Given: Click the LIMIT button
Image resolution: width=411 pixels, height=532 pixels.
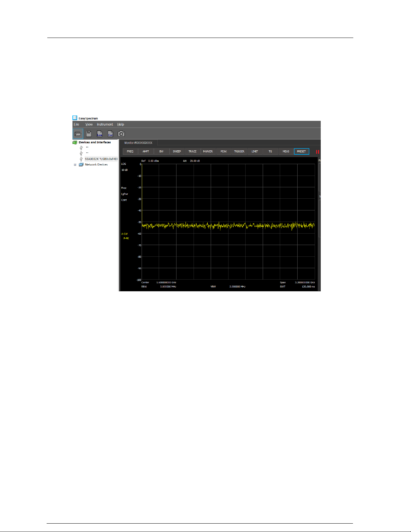Looking at the screenshot, I should coord(255,151).
